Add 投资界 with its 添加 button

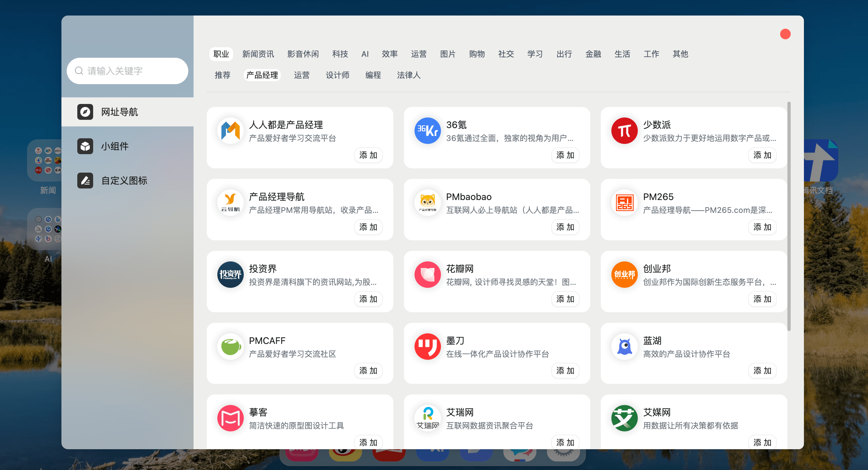click(x=368, y=299)
